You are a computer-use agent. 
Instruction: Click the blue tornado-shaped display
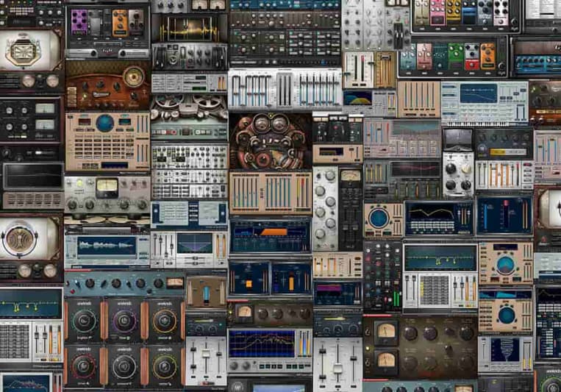tap(505, 350)
